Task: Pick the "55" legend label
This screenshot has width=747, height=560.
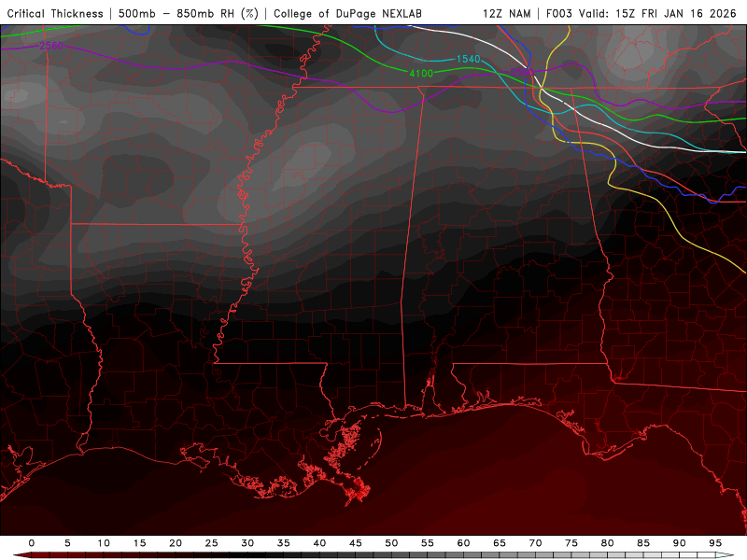Action: [428, 543]
